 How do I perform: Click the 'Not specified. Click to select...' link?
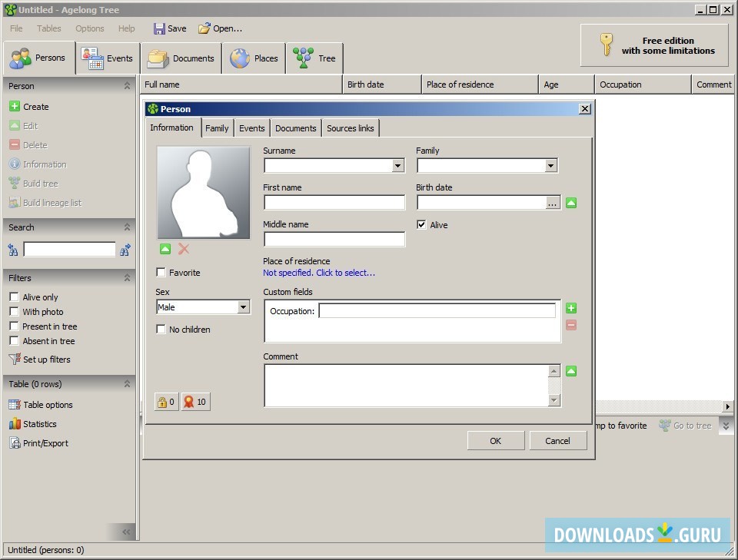click(319, 273)
